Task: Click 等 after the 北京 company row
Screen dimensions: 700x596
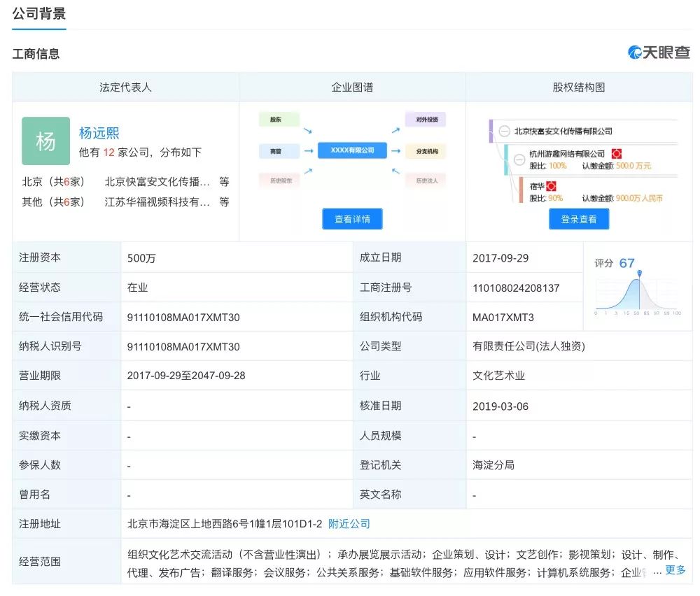Action: click(x=224, y=182)
